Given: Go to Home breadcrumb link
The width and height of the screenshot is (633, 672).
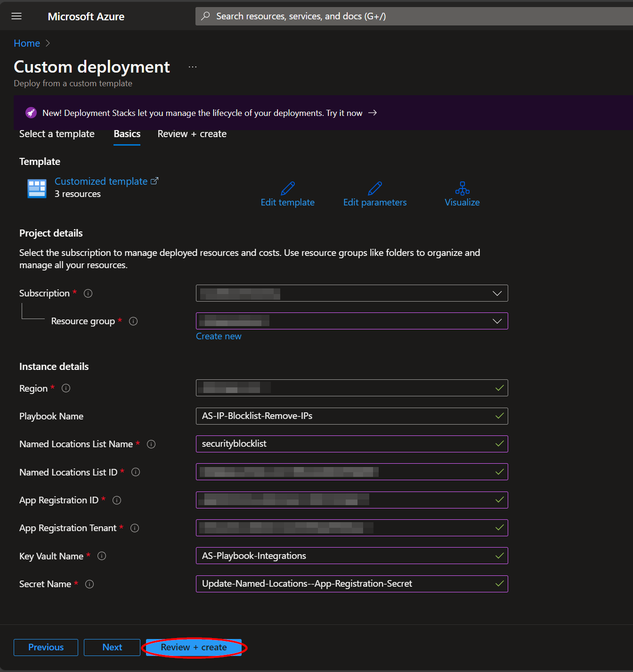Looking at the screenshot, I should pos(27,43).
